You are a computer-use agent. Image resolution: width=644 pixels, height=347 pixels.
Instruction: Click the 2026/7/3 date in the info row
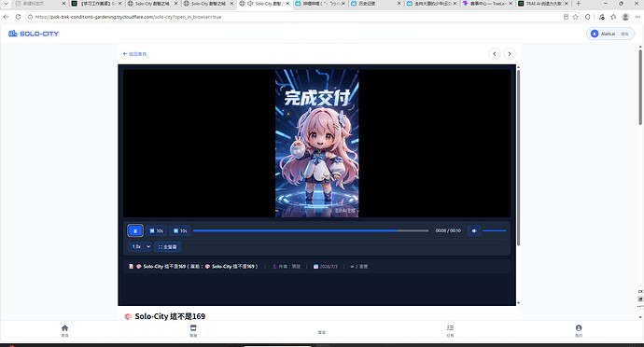click(x=326, y=267)
